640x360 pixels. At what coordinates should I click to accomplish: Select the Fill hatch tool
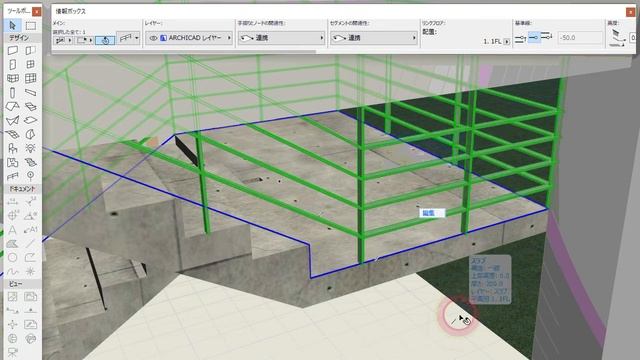[13, 244]
